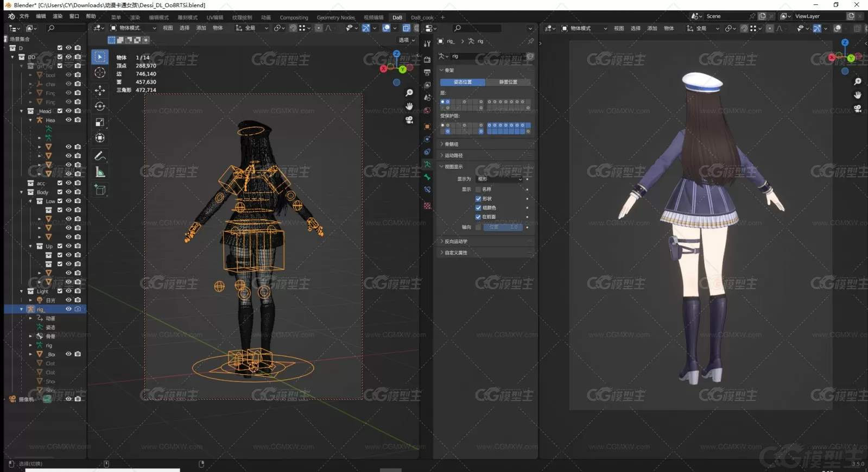Open the Bone Constraints properties tab icon
This screenshot has height=472, width=868.
[427, 190]
